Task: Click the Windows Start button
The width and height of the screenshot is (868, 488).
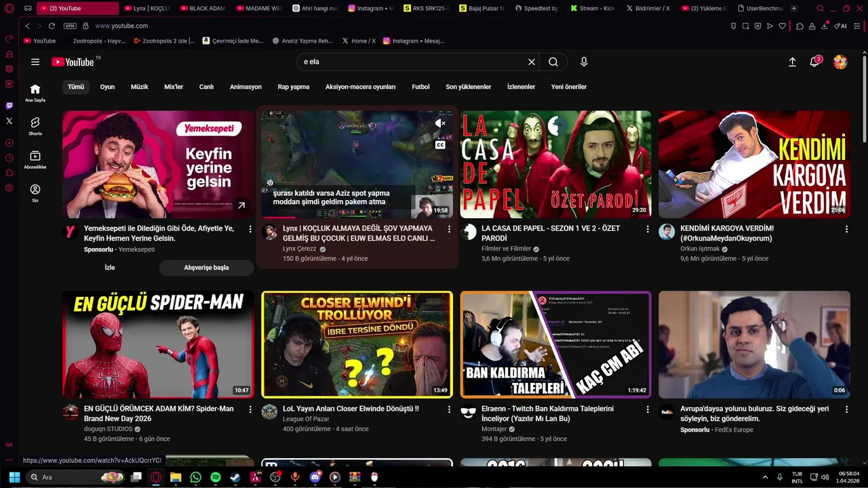Action: click(x=14, y=477)
